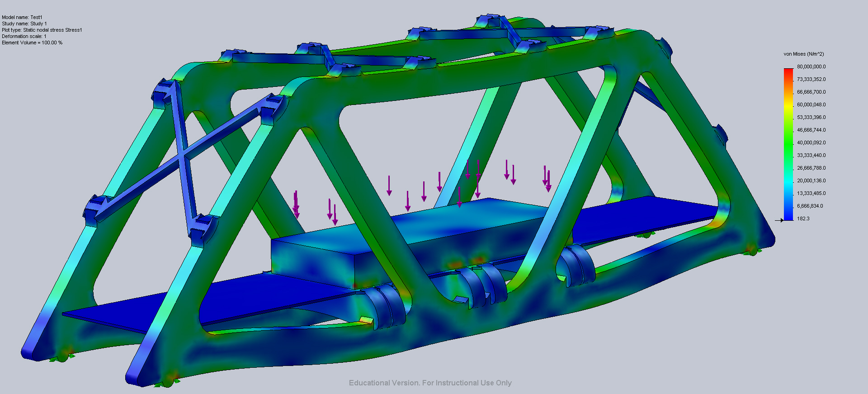The height and width of the screenshot is (394, 868).
Task: Click 'Element Volume = 100.00 %' text
Action: point(32,43)
